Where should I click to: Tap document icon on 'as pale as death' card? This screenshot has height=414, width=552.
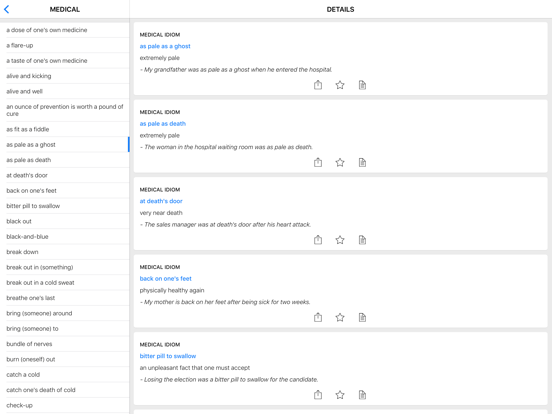pos(362,162)
